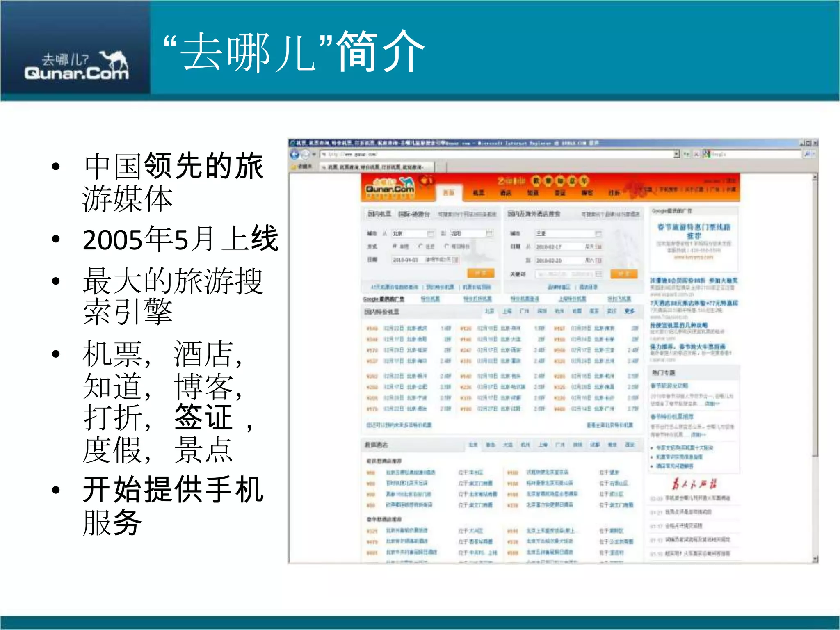Screen dimensions: 840x630
Task: Select the open Qunar browser tab
Action: (x=378, y=167)
